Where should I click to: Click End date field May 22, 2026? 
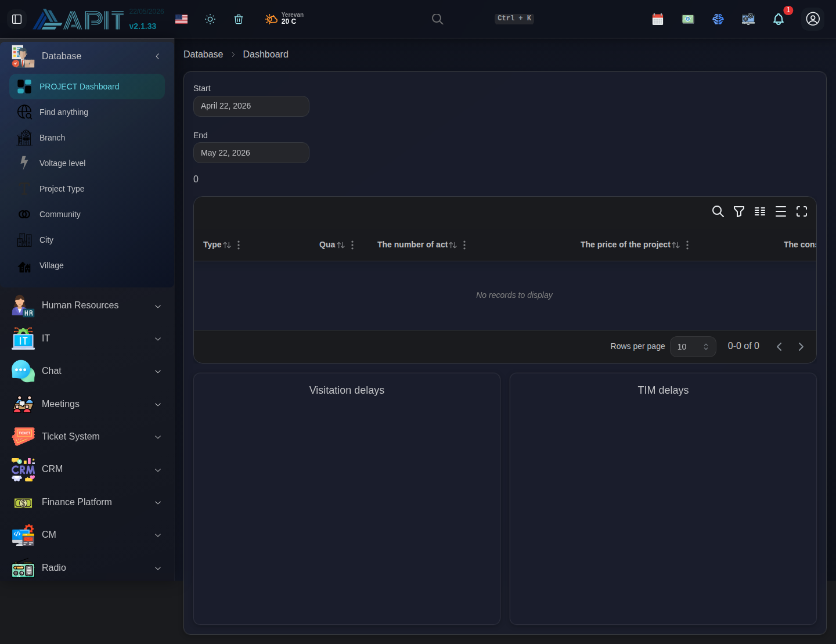tap(251, 153)
